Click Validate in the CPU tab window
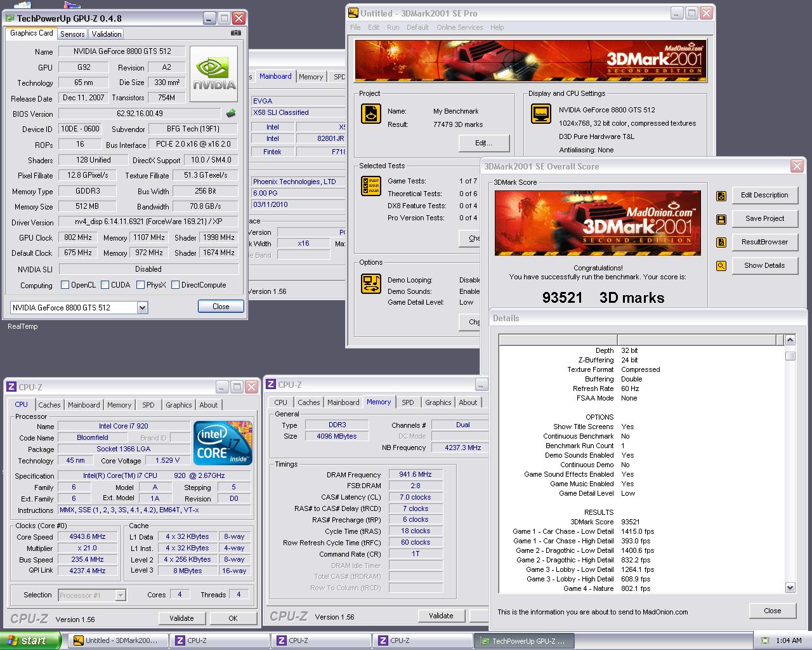 tap(181, 618)
